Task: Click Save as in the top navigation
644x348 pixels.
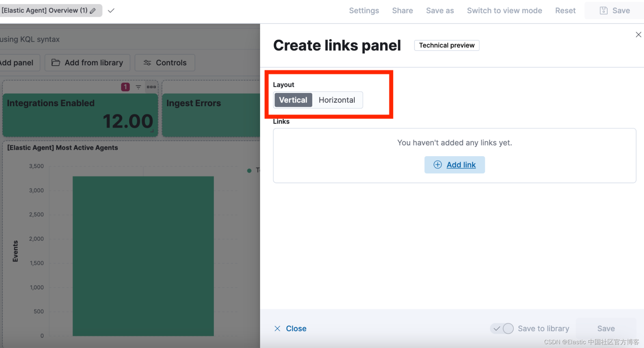Action: coord(440,11)
